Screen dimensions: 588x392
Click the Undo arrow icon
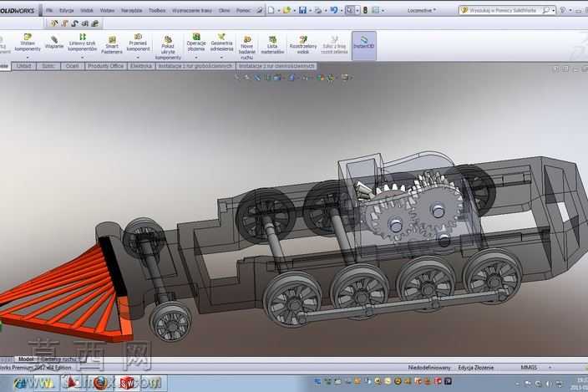[334, 11]
